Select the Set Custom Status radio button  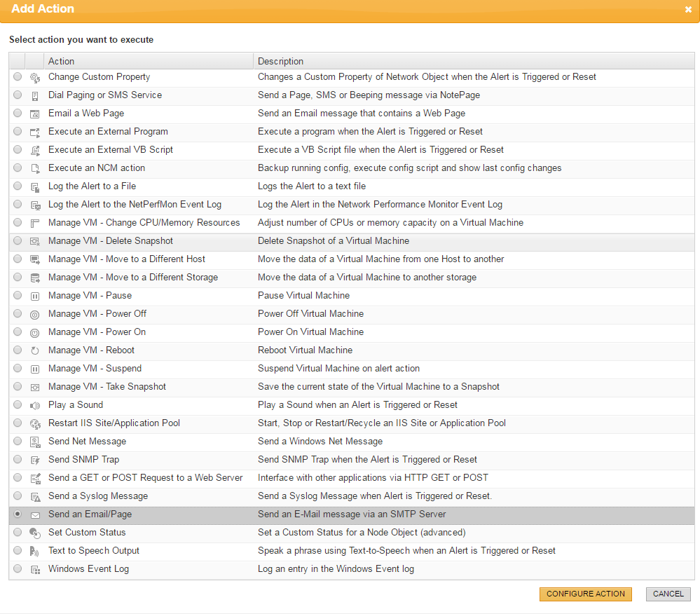pos(18,532)
